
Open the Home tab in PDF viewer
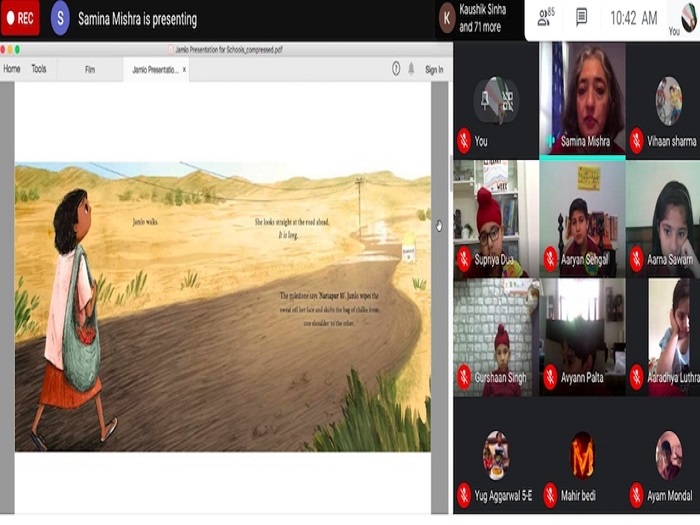(x=12, y=69)
